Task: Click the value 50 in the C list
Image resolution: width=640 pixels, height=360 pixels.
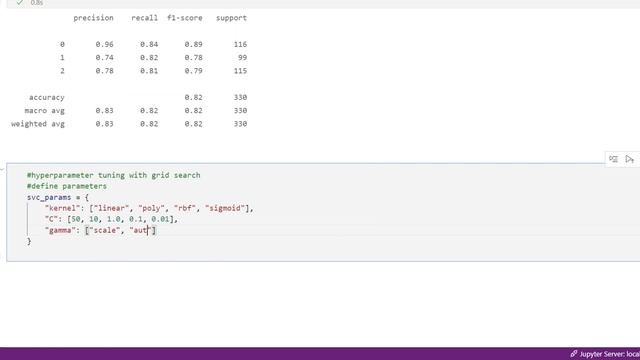Action: point(76,219)
